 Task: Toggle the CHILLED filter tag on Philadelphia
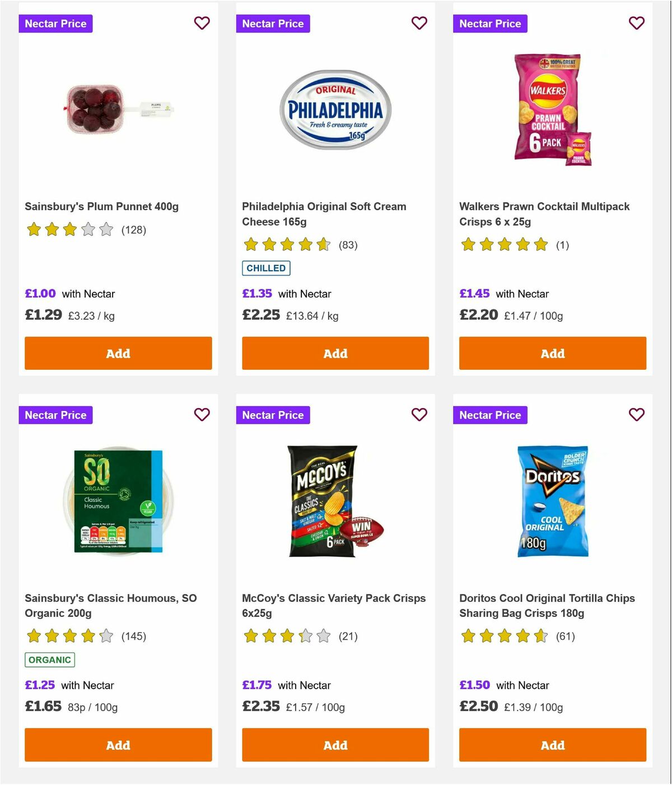(266, 268)
